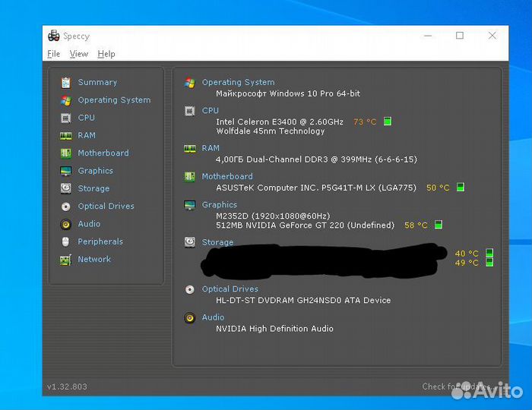This screenshot has width=532, height=410.
Task: Click the RAM heading link in summary
Action: click(x=211, y=148)
